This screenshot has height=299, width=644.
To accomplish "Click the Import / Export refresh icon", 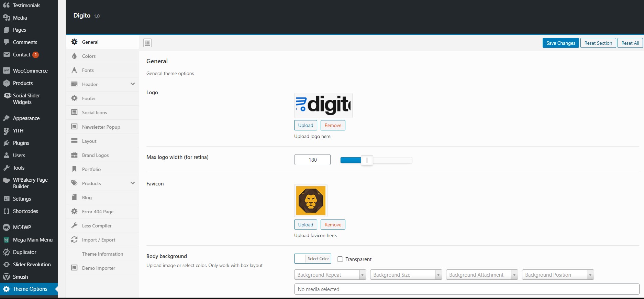I will tap(74, 240).
